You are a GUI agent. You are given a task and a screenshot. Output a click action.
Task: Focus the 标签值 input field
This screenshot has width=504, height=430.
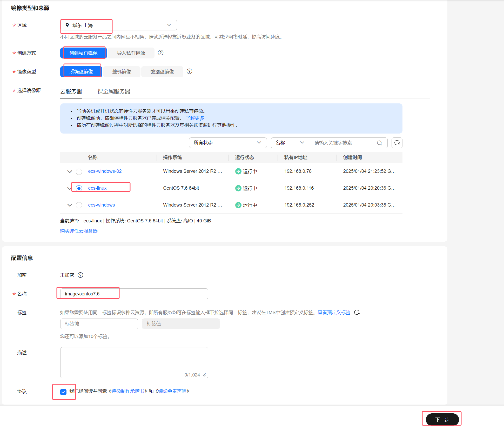tap(181, 324)
